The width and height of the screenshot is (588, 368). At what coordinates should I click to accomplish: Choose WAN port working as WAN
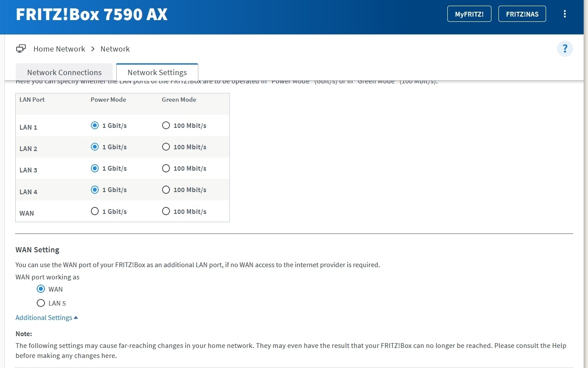41,289
